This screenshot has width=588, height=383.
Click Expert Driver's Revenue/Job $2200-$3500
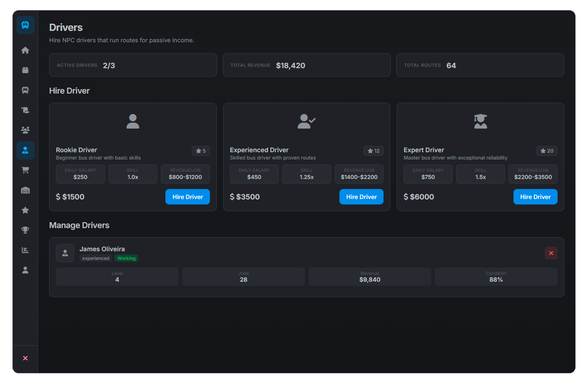[x=533, y=174]
